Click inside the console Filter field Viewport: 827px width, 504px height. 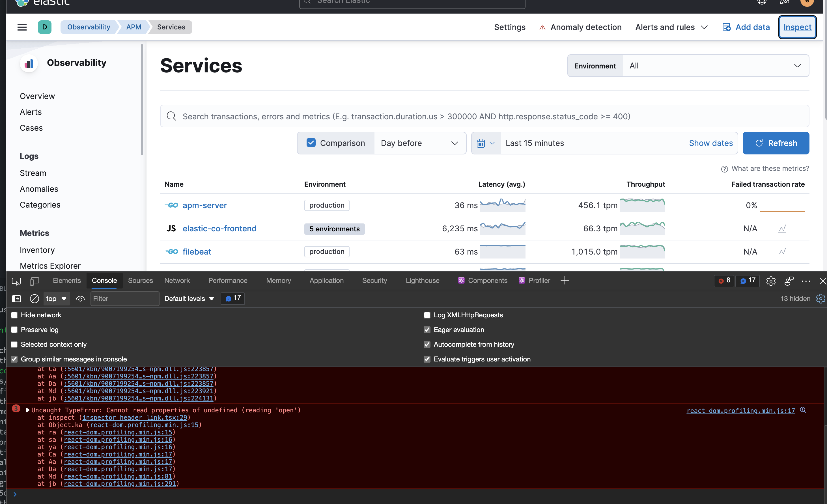point(124,299)
